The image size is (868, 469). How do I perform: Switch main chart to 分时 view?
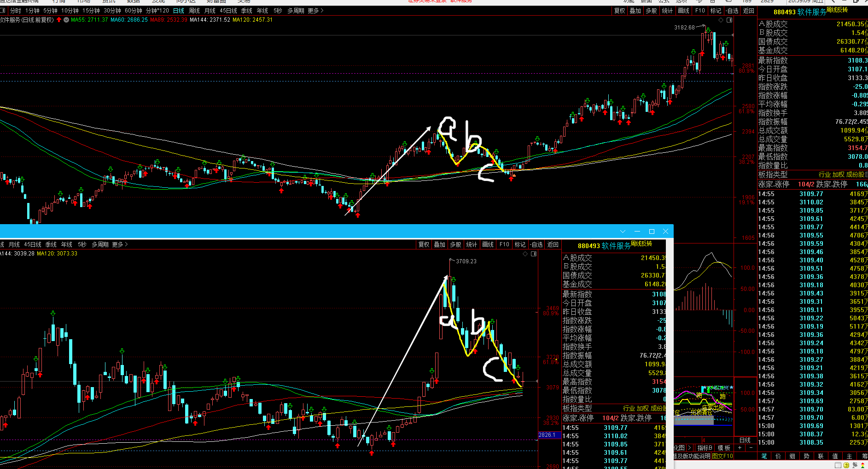(16, 11)
